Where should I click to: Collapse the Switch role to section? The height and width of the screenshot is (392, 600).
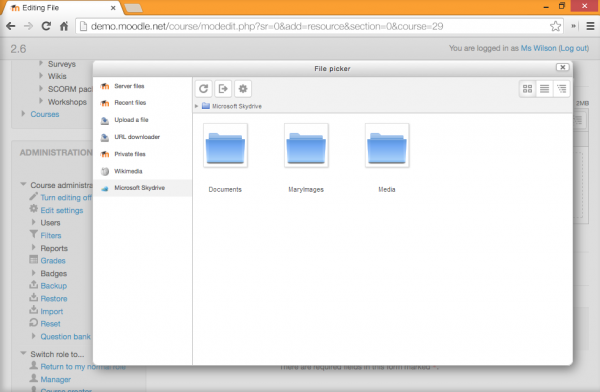tap(23, 353)
